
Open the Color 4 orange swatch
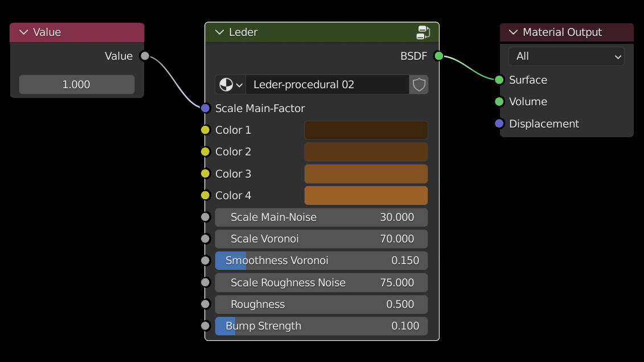tap(366, 195)
